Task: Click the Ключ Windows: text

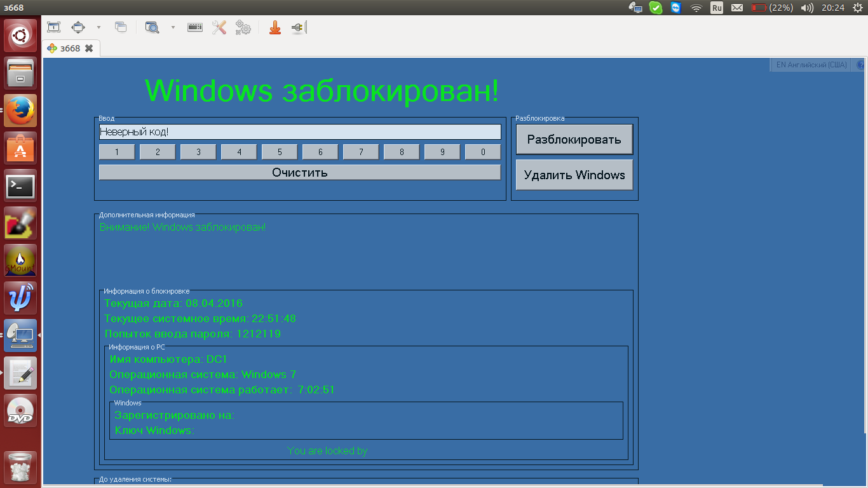Action: click(x=154, y=430)
